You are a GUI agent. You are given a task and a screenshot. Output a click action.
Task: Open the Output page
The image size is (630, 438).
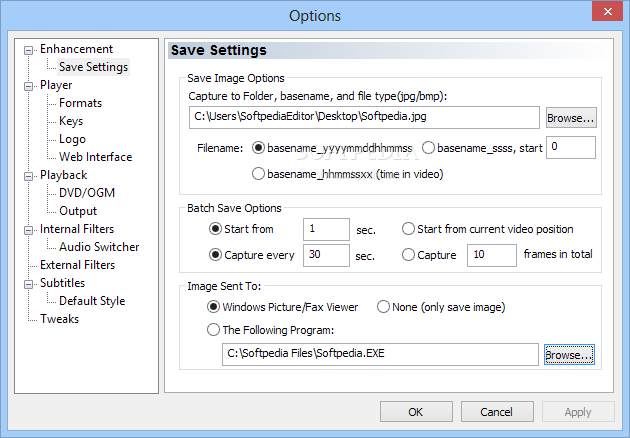click(78, 211)
